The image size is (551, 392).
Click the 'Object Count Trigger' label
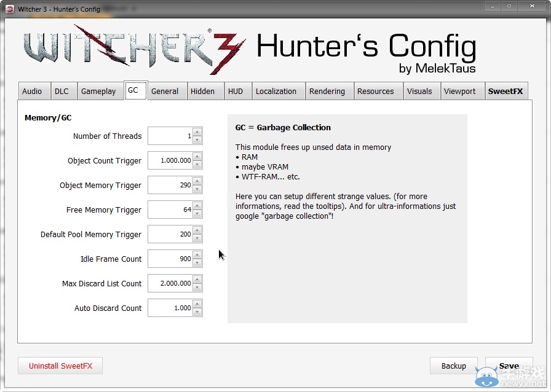coord(105,161)
